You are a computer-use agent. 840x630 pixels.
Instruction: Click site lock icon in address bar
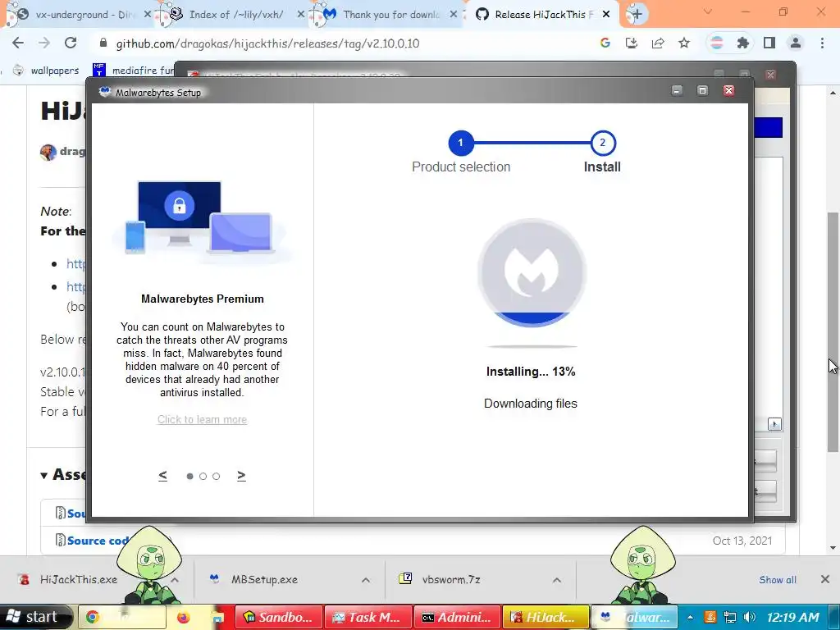point(103,43)
